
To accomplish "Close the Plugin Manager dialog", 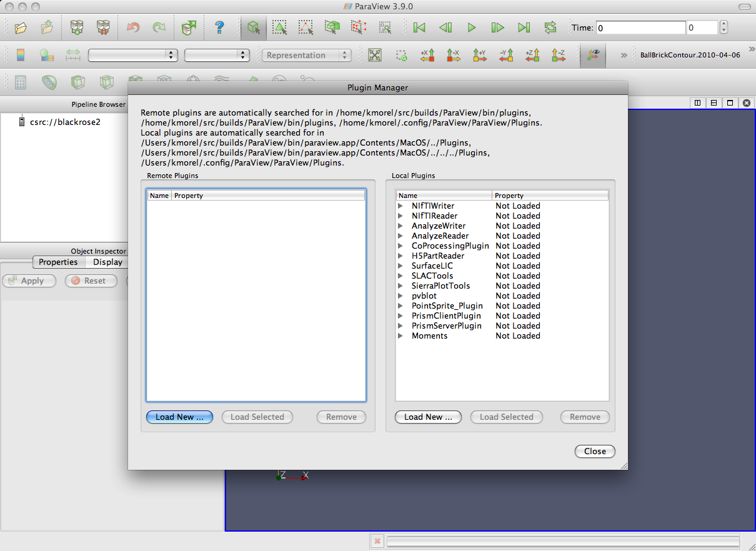I will pos(595,452).
